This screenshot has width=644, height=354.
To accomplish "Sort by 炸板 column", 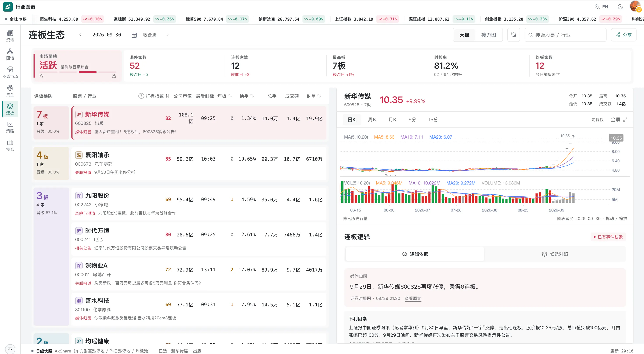I will (225, 96).
